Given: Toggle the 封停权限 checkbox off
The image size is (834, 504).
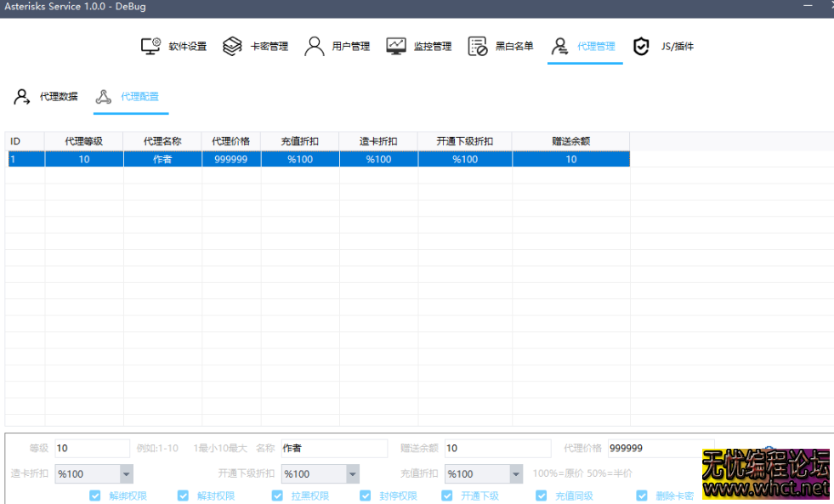Looking at the screenshot, I should 365,496.
